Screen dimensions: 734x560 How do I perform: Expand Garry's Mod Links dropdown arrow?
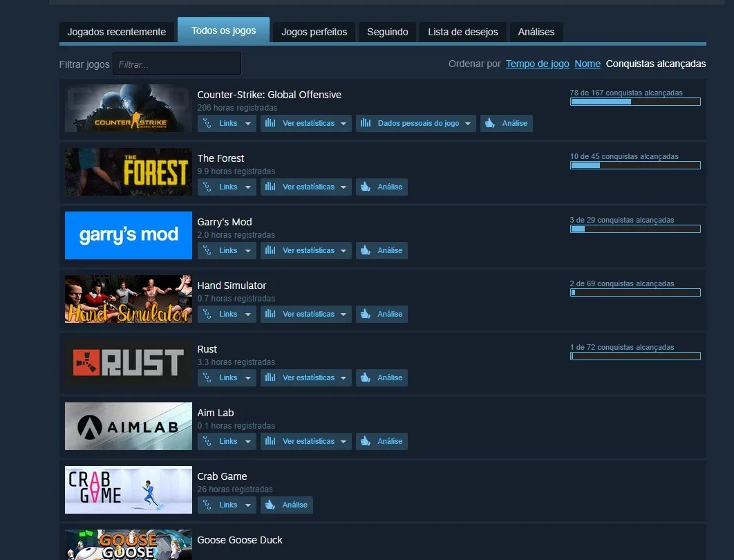coord(248,251)
